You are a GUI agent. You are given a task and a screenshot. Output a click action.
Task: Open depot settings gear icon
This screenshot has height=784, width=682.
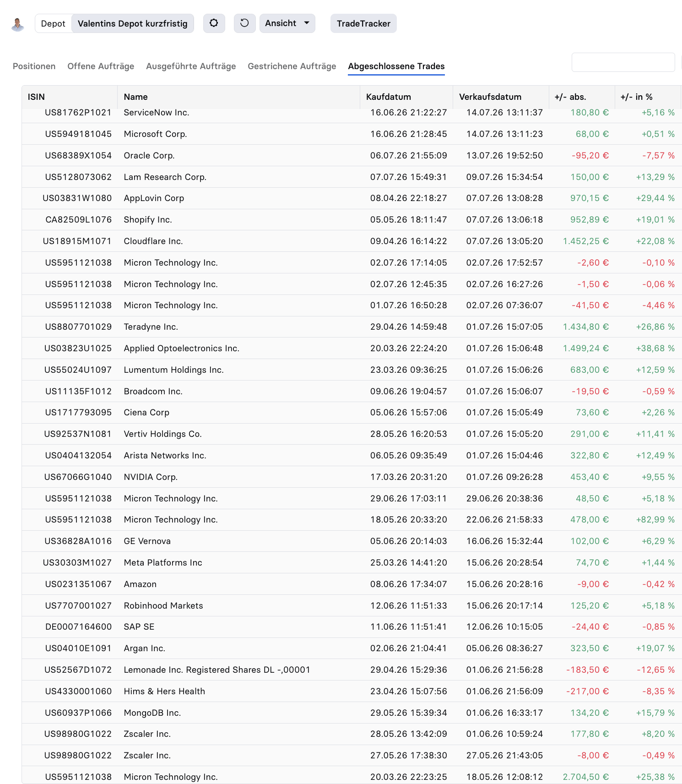coord(214,23)
